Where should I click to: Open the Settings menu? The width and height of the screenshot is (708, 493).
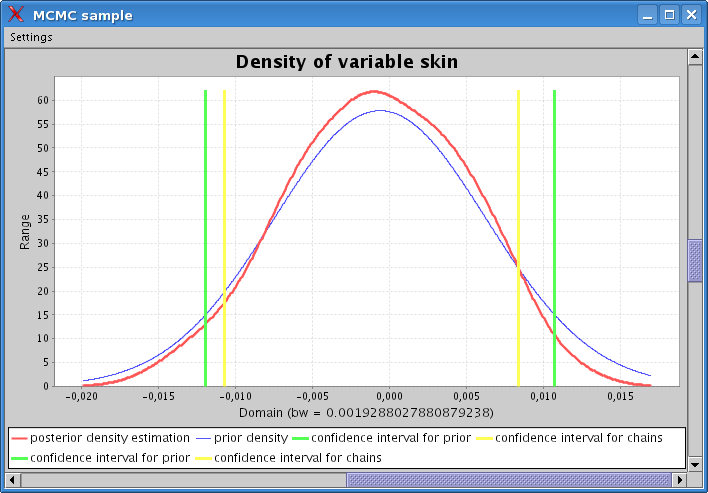point(31,37)
